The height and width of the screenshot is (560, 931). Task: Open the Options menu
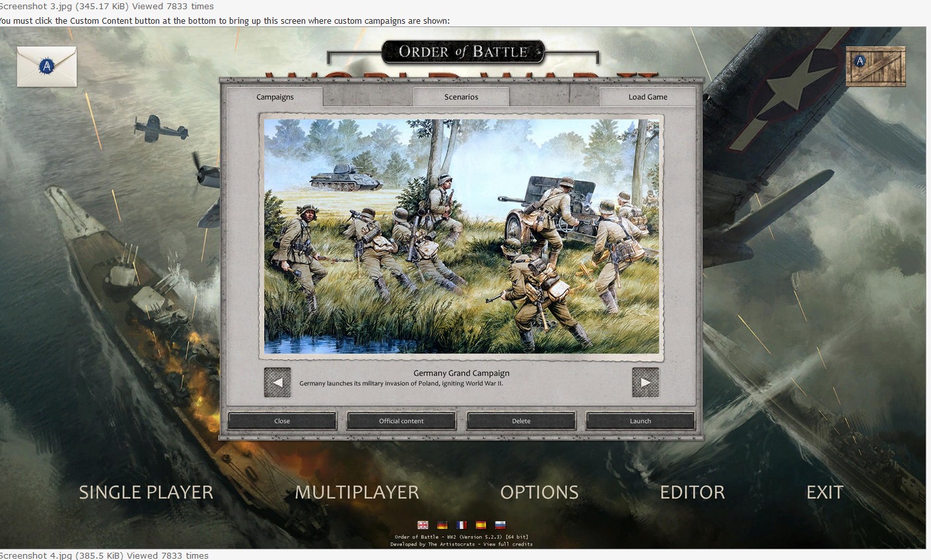click(539, 493)
